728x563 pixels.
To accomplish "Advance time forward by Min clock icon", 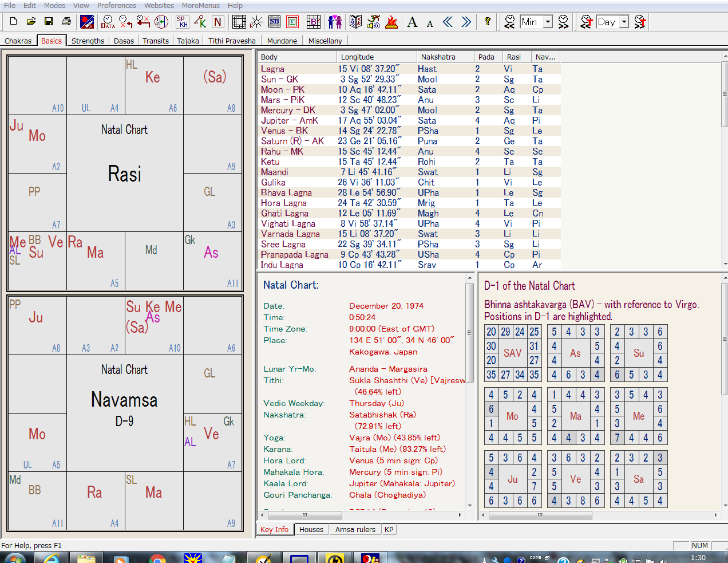I will point(564,22).
